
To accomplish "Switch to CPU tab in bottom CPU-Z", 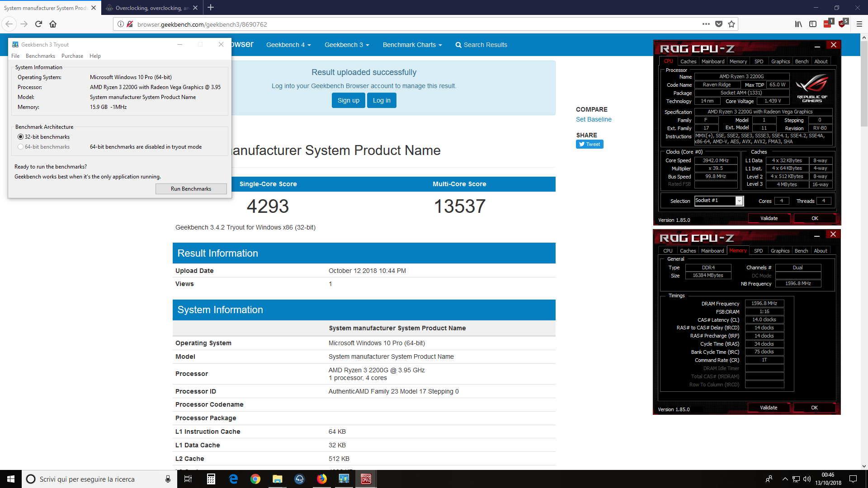I will click(668, 251).
